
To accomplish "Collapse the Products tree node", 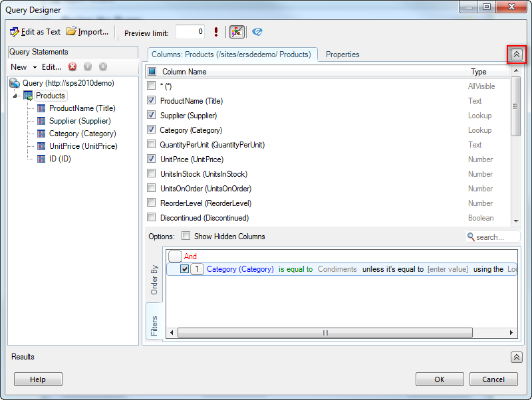I will 15,96.
